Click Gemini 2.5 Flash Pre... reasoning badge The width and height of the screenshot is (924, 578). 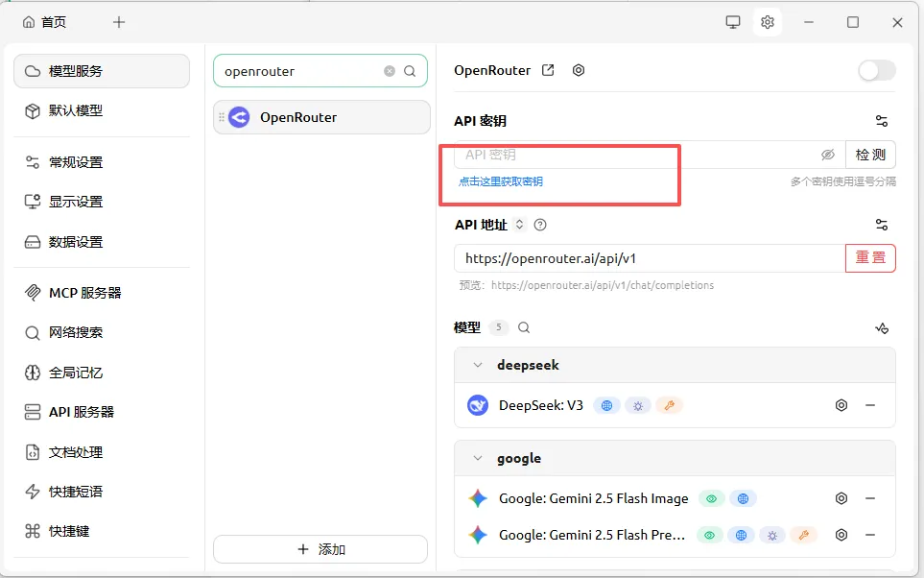772,536
